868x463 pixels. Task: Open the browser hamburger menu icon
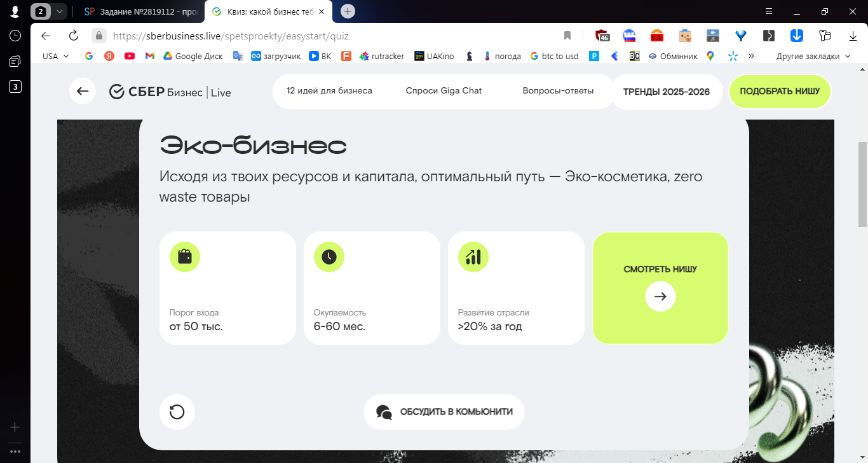(x=769, y=11)
